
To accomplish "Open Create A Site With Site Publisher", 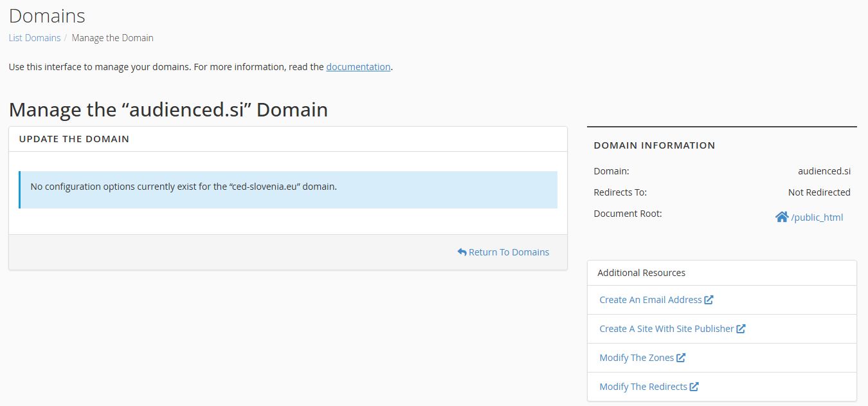I will pyautogui.click(x=666, y=329).
